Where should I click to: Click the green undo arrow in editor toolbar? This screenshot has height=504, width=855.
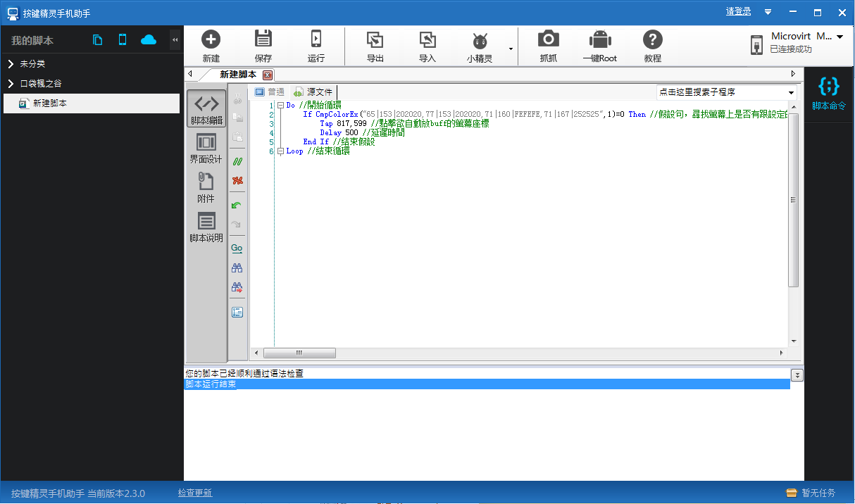237,205
